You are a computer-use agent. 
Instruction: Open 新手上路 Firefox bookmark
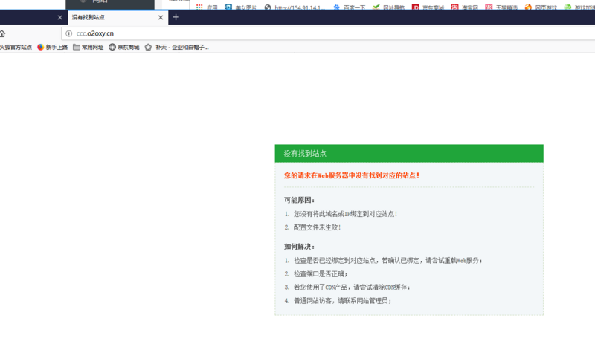coord(52,47)
